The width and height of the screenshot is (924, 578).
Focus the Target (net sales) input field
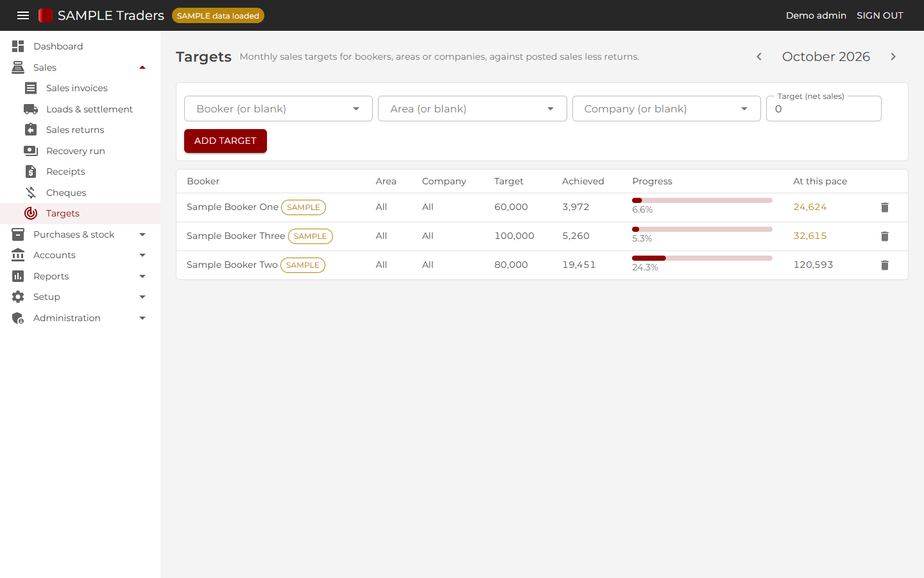pos(823,109)
